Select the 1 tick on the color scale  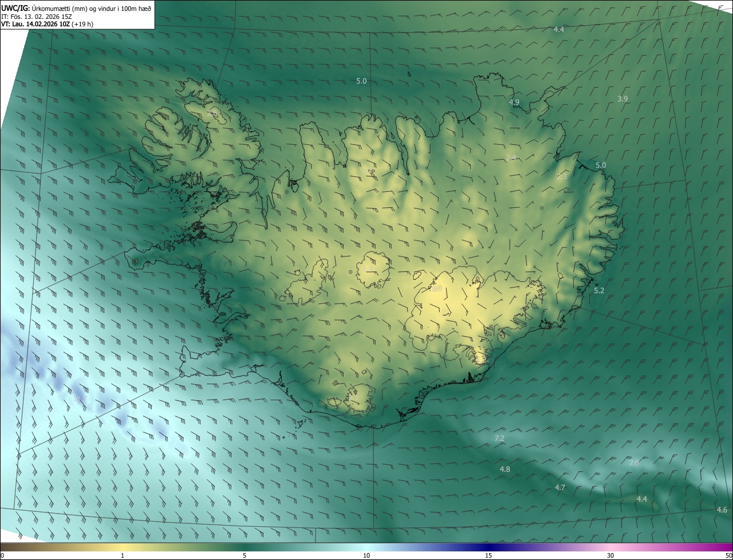tap(123, 556)
